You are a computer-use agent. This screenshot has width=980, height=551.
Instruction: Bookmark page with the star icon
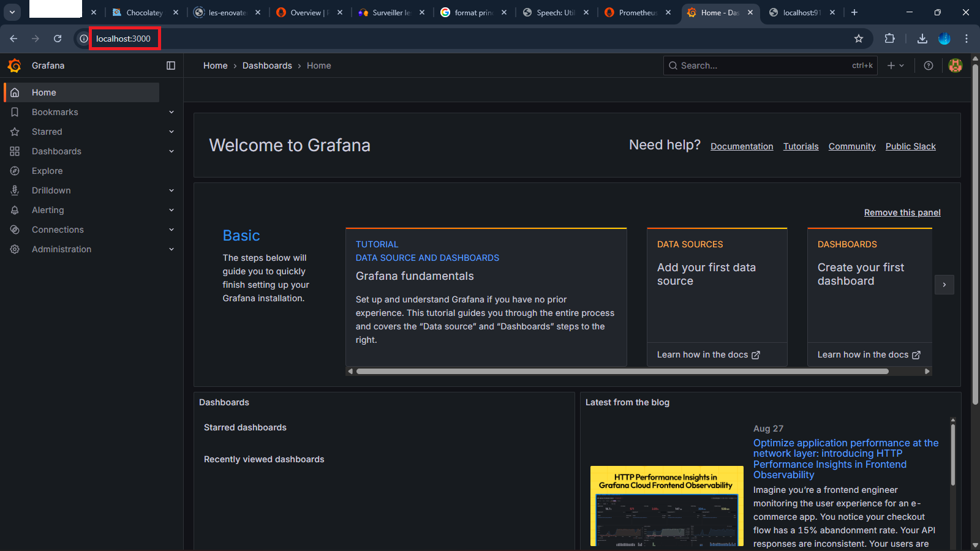[859, 39]
